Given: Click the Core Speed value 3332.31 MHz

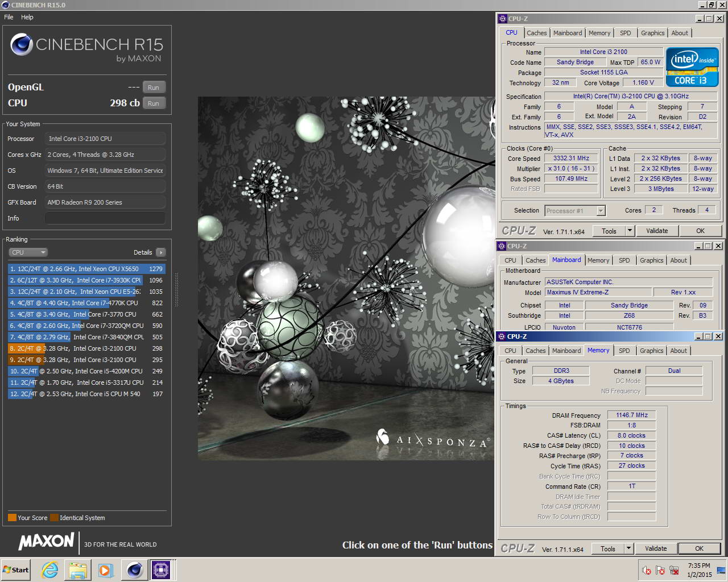Looking at the screenshot, I should [571, 158].
